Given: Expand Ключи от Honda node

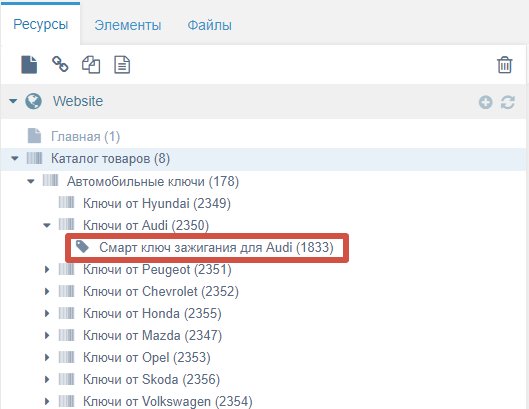Looking at the screenshot, I should point(47,313).
